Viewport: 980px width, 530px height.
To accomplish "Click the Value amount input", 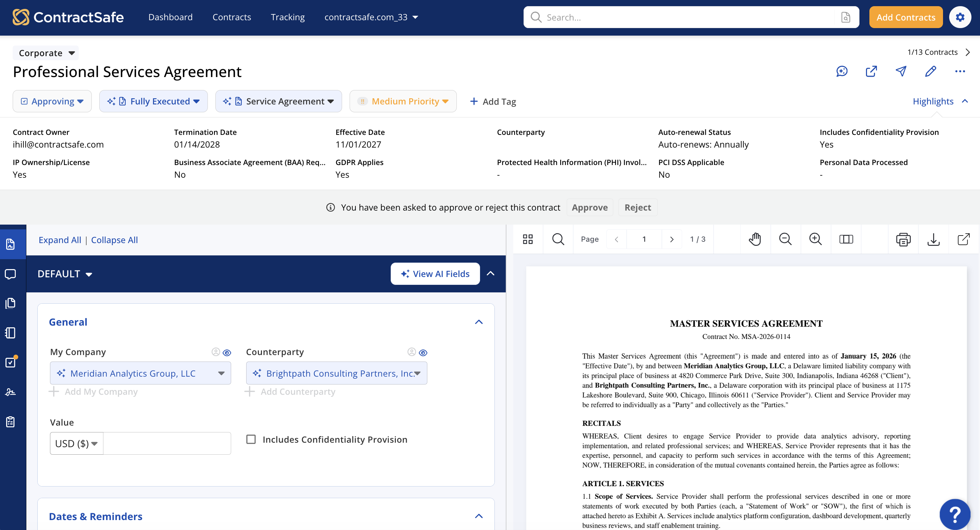I will (167, 443).
